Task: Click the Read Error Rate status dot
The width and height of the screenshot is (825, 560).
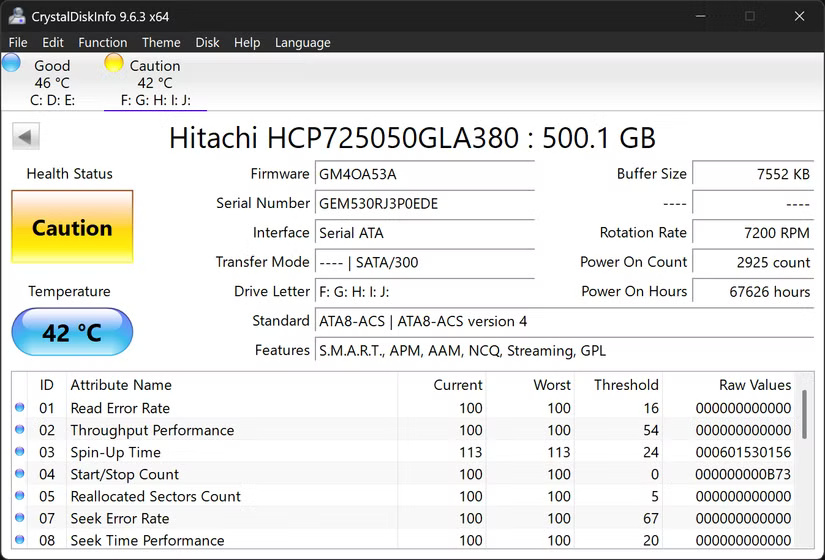Action: click(x=20, y=408)
